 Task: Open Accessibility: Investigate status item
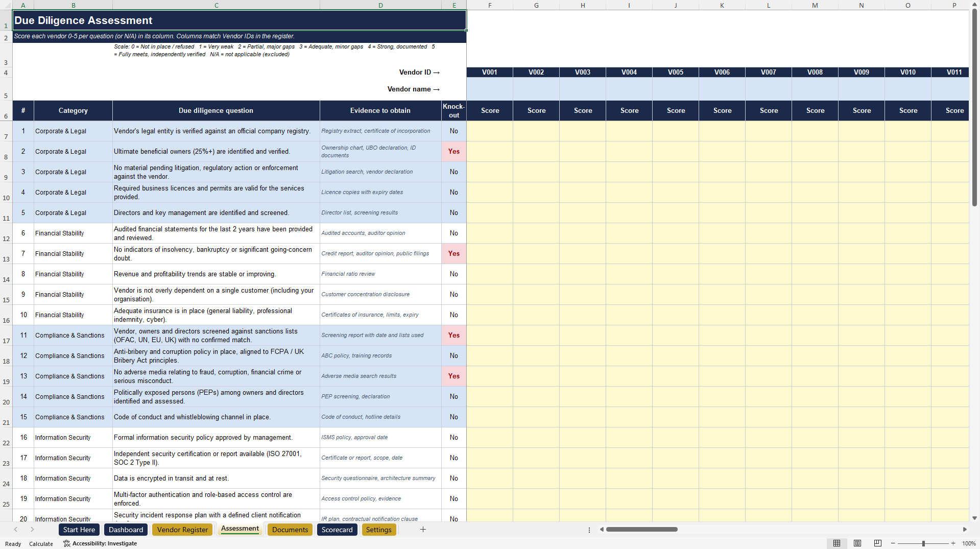100,543
